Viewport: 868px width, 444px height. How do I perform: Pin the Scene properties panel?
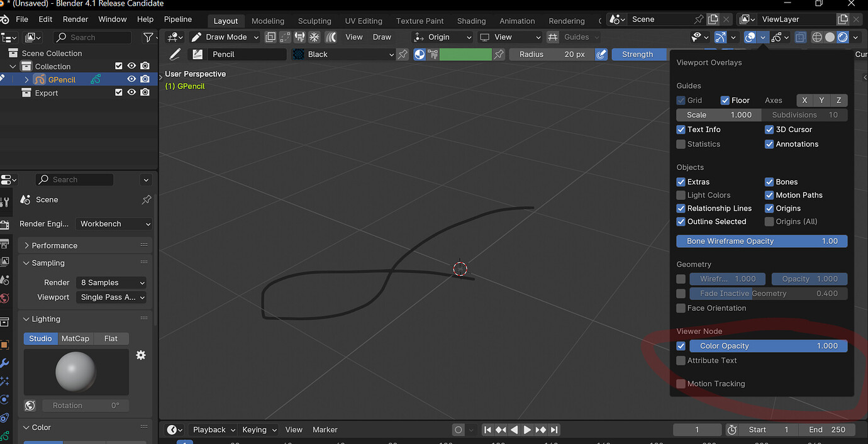point(147,199)
